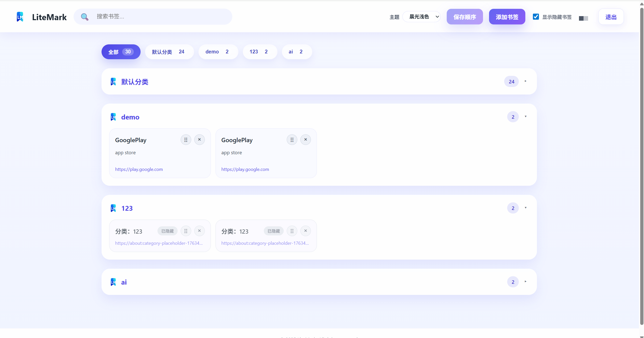Expand the 默认分类 category section

click(x=526, y=81)
